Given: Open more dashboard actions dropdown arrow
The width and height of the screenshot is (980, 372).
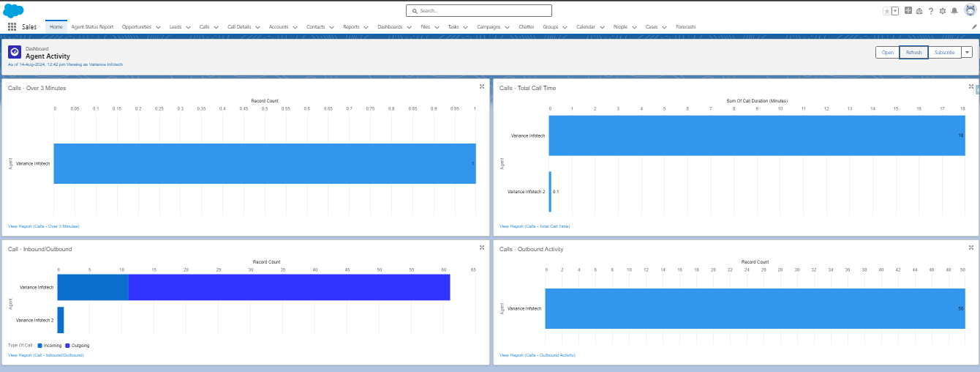Looking at the screenshot, I should [x=967, y=52].
